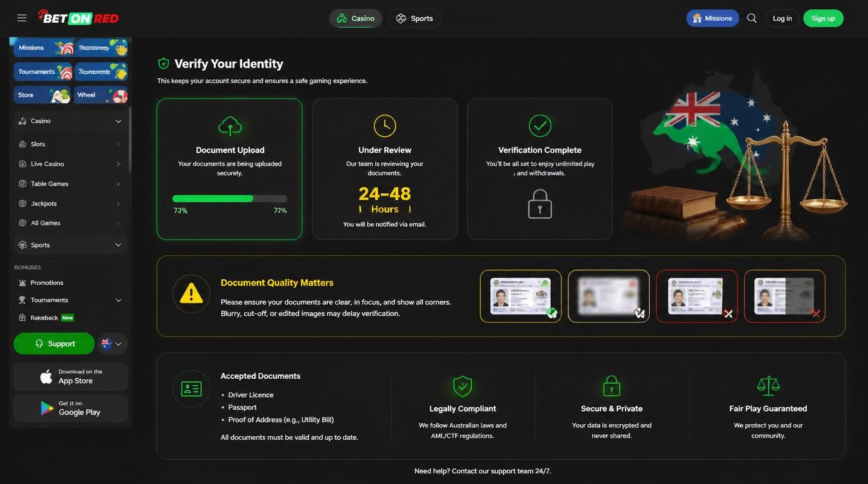Click the document upload progress bar
Screen dimensions: 868x484
230,199
